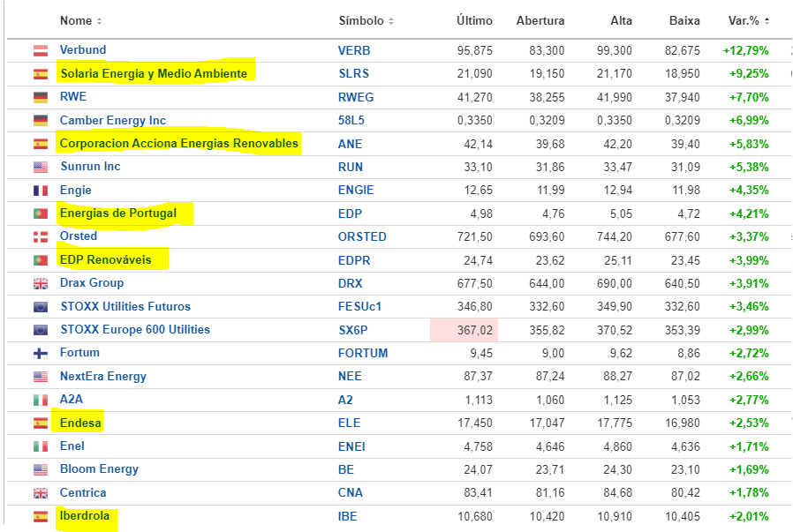This screenshot has height=532, width=793.
Task: Click the US flag icon beside Sunrun Inc
Action: click(x=41, y=167)
